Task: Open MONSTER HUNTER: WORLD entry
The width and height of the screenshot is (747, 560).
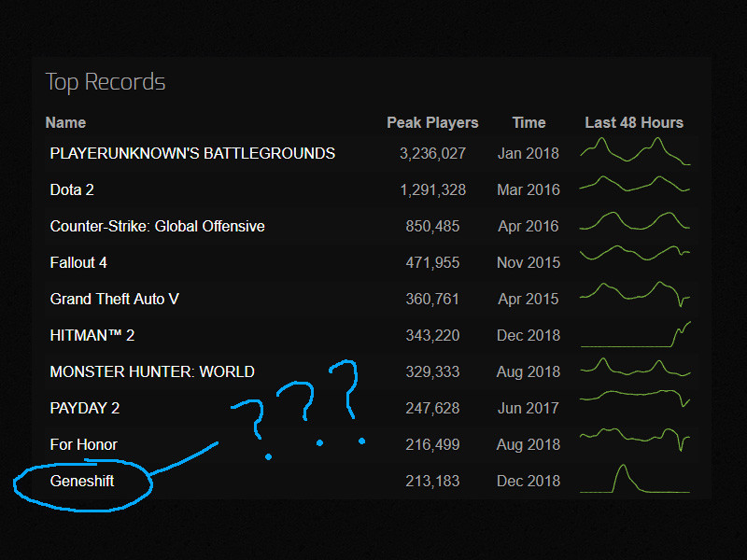Action: 152,371
